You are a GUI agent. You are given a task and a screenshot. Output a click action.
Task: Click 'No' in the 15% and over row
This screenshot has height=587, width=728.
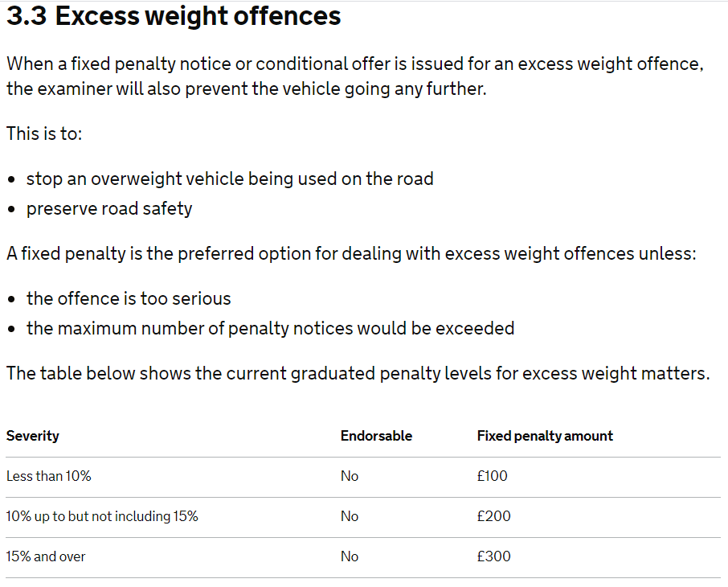(350, 556)
